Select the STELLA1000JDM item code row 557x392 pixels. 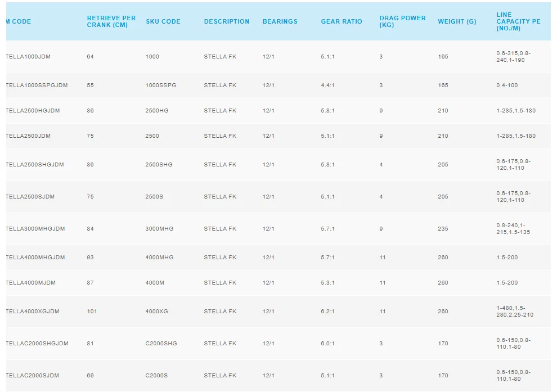pos(28,57)
